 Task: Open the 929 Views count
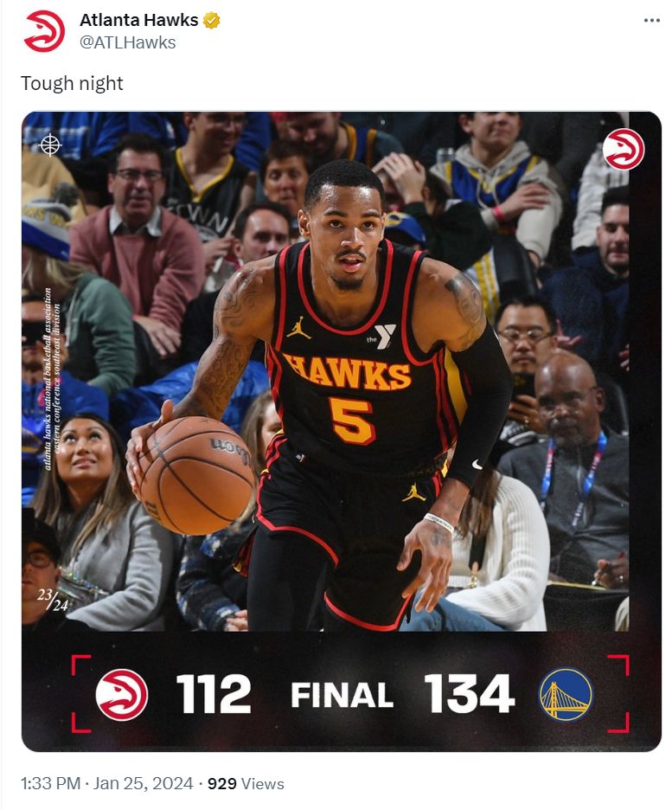246,783
